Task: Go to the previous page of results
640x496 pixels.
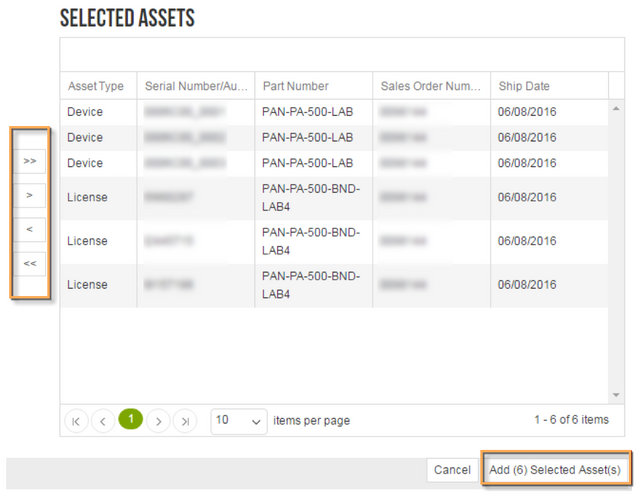Action: (x=103, y=421)
